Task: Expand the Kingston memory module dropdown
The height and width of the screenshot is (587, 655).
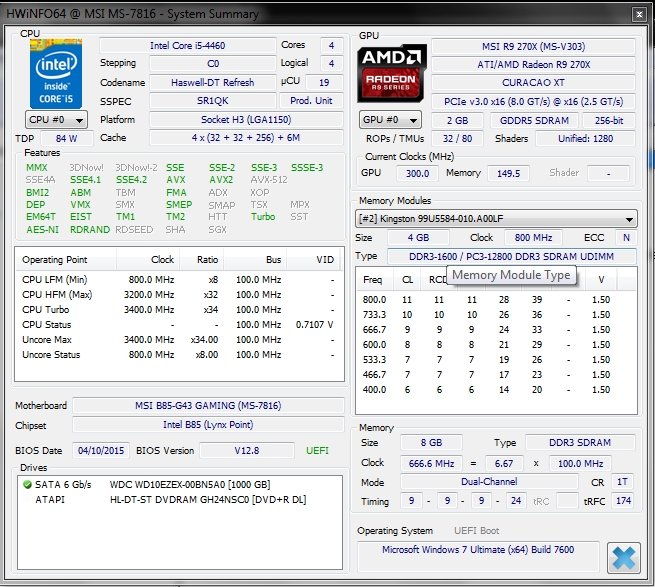Action: [x=496, y=219]
